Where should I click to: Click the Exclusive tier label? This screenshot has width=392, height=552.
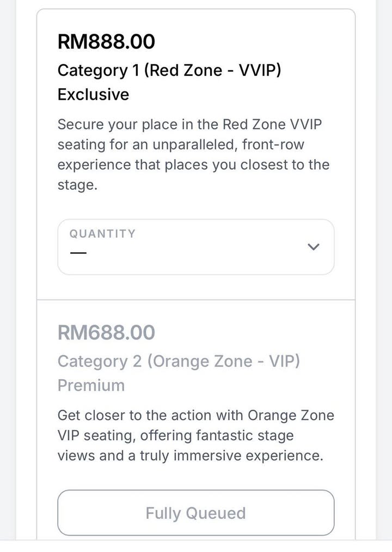[x=94, y=94]
